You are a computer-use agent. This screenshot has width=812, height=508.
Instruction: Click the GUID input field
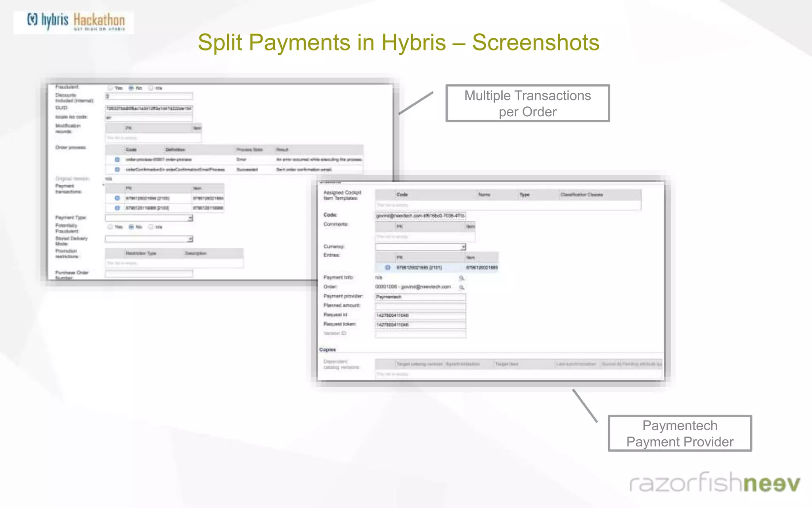[149, 108]
